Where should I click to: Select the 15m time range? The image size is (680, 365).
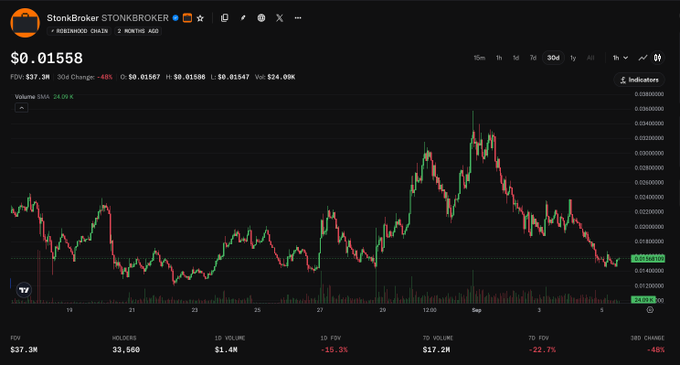tap(479, 58)
